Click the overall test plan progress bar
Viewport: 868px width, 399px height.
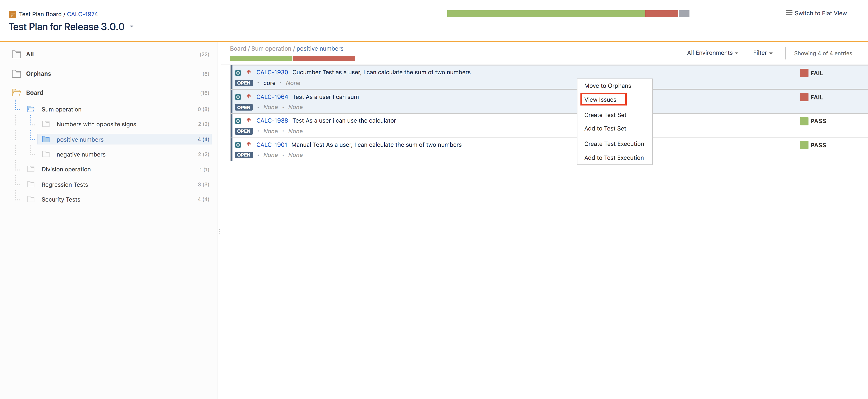[x=568, y=13]
